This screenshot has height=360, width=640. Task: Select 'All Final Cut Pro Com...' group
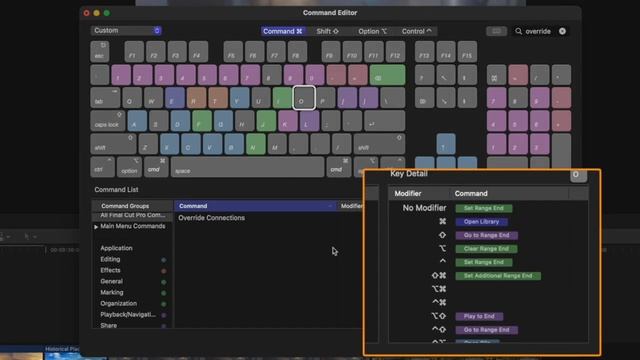tap(133, 215)
